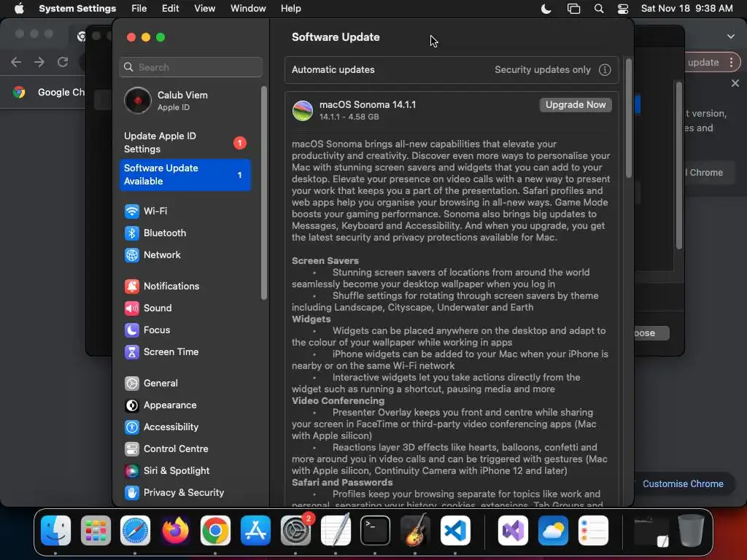Click the Automatic updates info icon
Viewport: 747px width, 560px height.
click(605, 70)
